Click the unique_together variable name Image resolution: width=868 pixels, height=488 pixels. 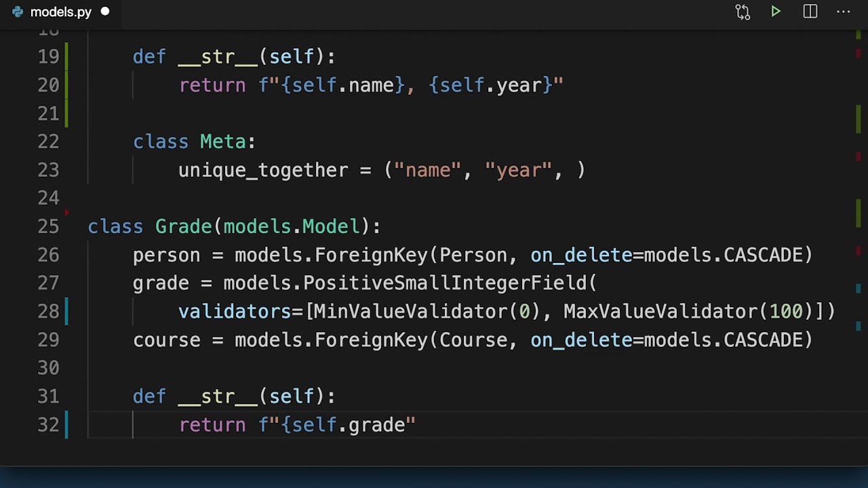coord(262,170)
